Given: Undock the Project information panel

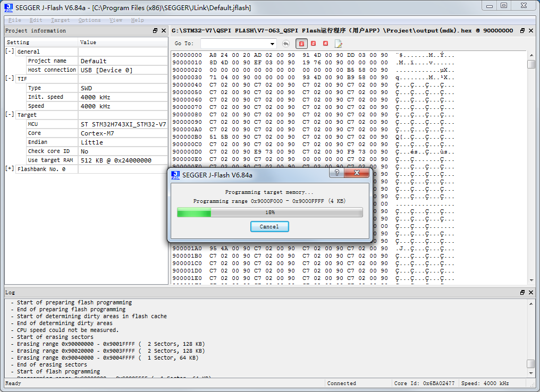Looking at the screenshot, I should (x=155, y=31).
